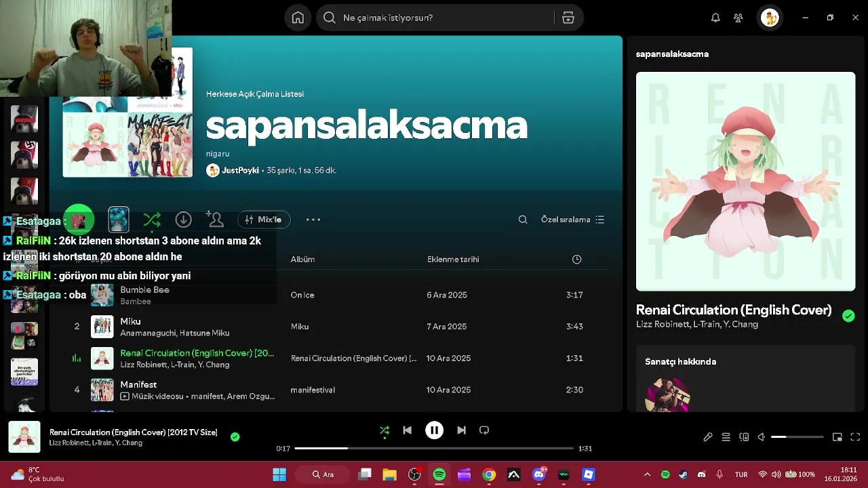
Task: Click the Mix'le button
Action: point(264,220)
